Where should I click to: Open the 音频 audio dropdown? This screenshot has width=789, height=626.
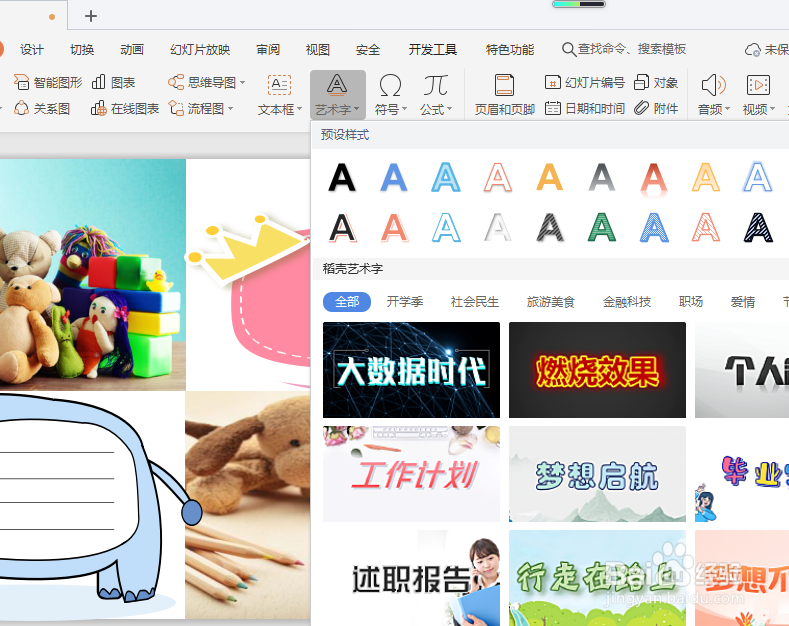point(714,95)
